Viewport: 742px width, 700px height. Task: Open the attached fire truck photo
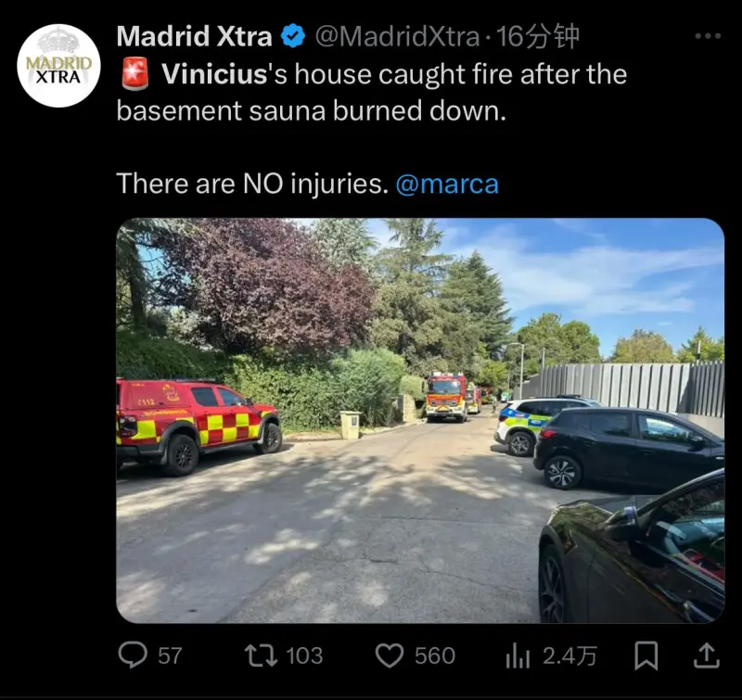pos(420,421)
